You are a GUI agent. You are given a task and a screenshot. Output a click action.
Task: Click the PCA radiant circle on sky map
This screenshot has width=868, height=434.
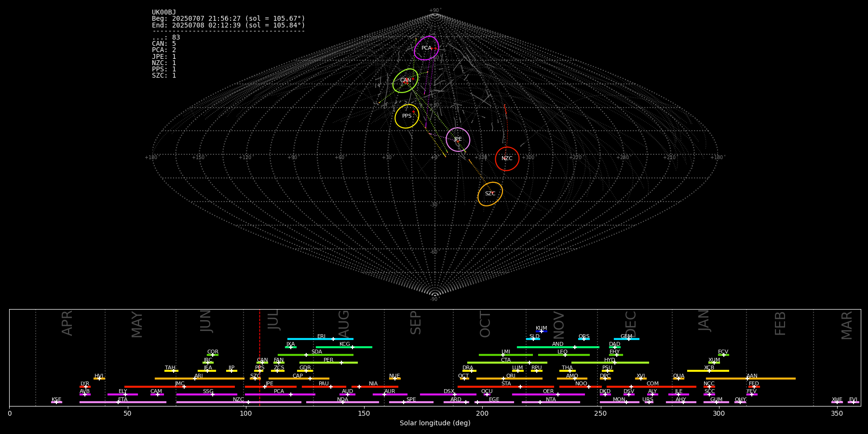coord(426,48)
